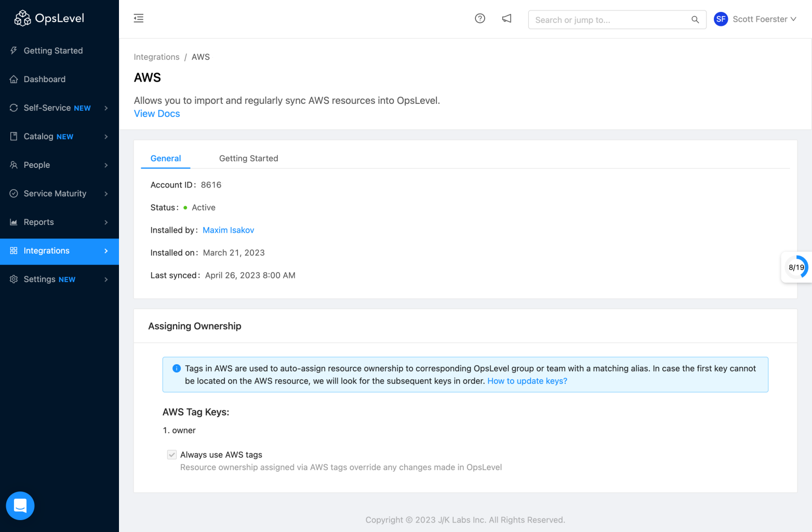Click the Service Maturity checkmark icon
812x532 pixels.
14,193
